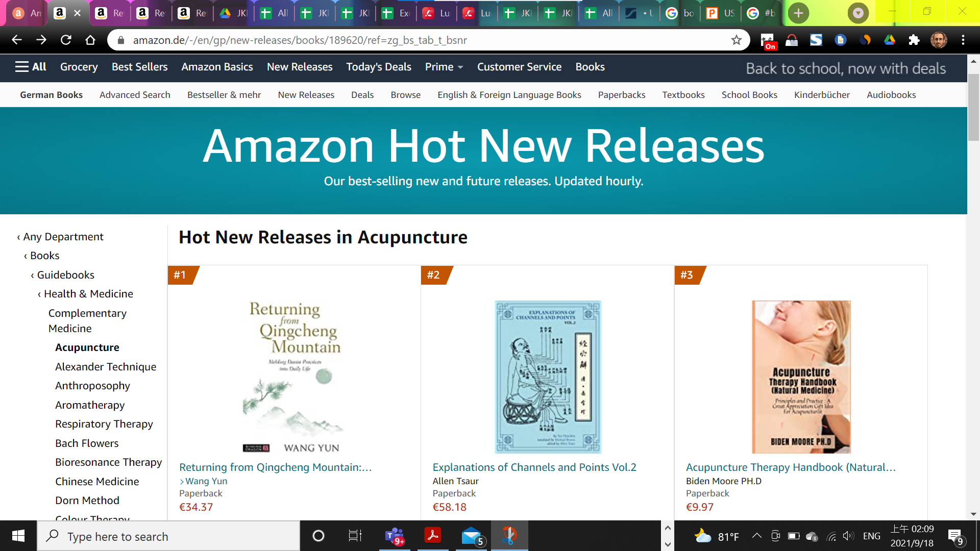Open a new browser tab
The width and height of the screenshot is (980, 551).
[x=798, y=13]
